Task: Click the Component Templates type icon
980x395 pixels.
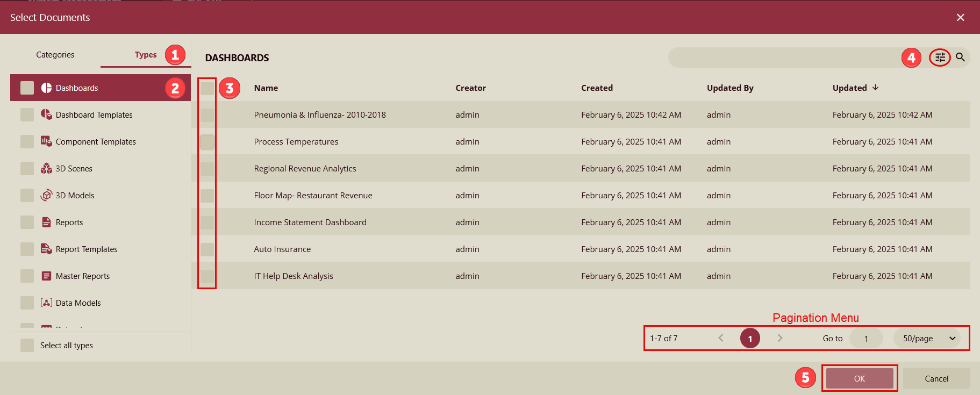Action: coord(46,141)
